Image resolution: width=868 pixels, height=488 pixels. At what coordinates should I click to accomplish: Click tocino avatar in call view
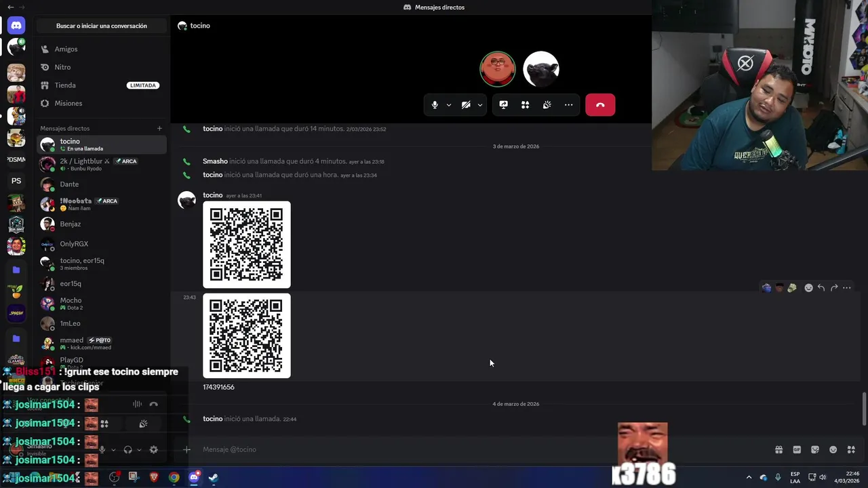tap(541, 69)
